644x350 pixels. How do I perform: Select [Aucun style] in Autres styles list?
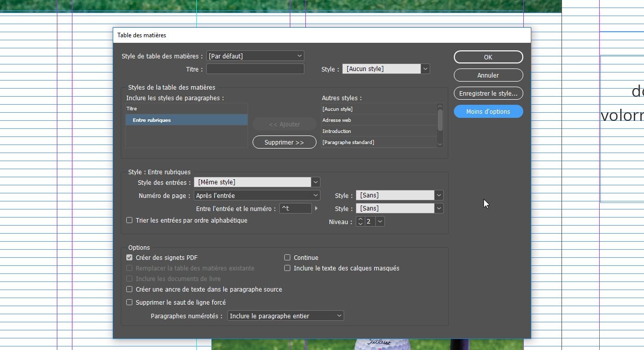tap(379, 109)
